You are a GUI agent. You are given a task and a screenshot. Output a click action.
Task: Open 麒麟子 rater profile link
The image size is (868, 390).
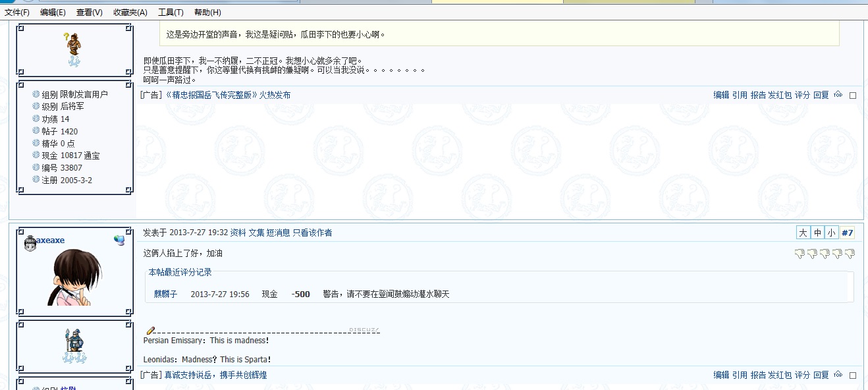(166, 294)
